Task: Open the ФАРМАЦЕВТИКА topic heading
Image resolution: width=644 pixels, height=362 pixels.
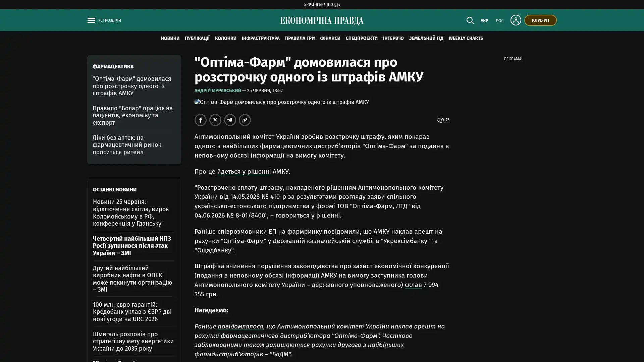Action: [x=113, y=67]
